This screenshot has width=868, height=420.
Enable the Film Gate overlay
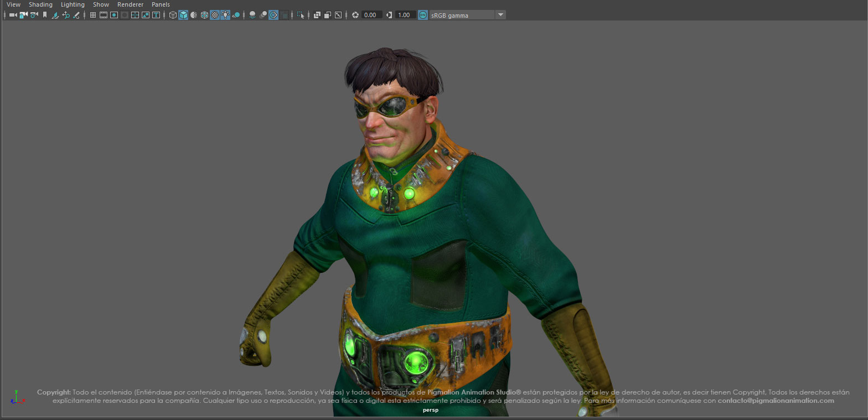(103, 15)
